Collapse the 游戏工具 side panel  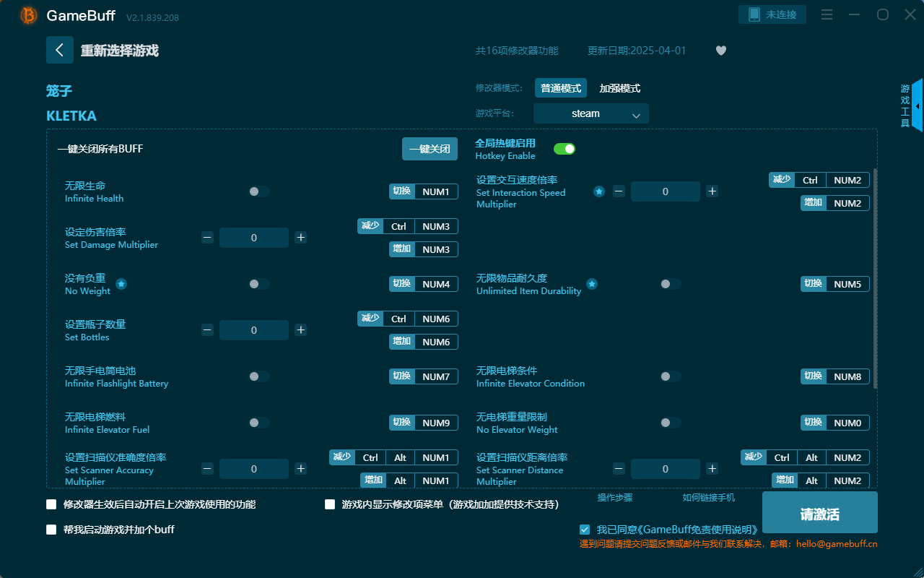918,105
